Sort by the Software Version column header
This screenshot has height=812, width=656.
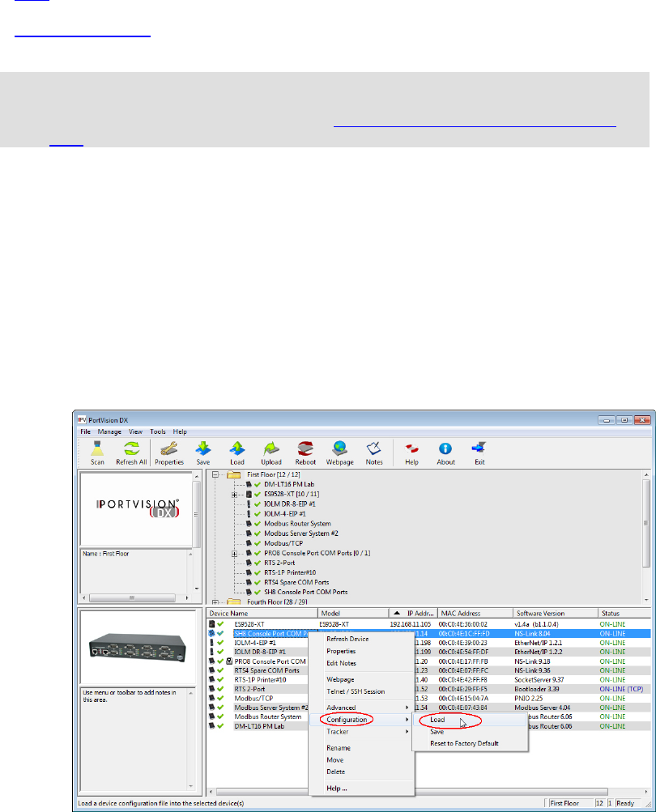(x=556, y=613)
